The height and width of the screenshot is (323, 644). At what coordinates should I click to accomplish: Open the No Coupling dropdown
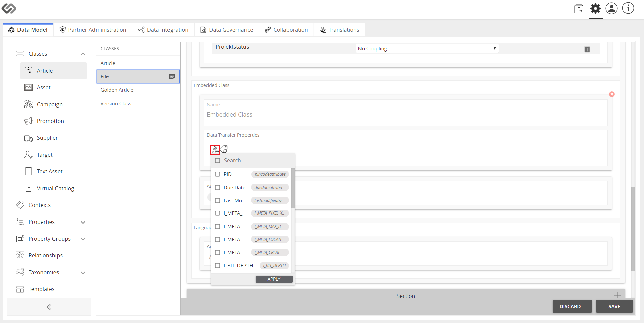coord(427,49)
